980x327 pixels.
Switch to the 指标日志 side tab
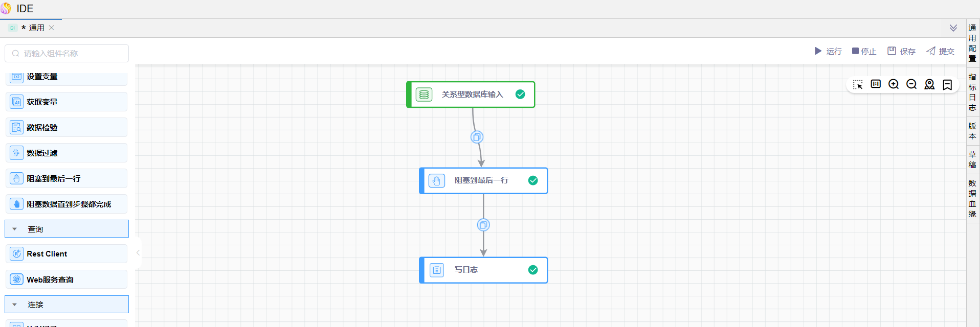point(972,92)
